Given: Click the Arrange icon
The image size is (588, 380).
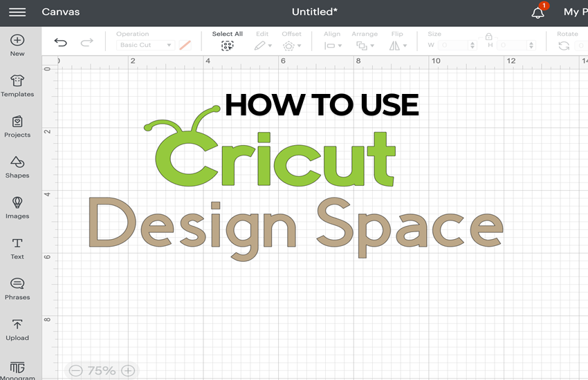Looking at the screenshot, I should click(x=362, y=46).
